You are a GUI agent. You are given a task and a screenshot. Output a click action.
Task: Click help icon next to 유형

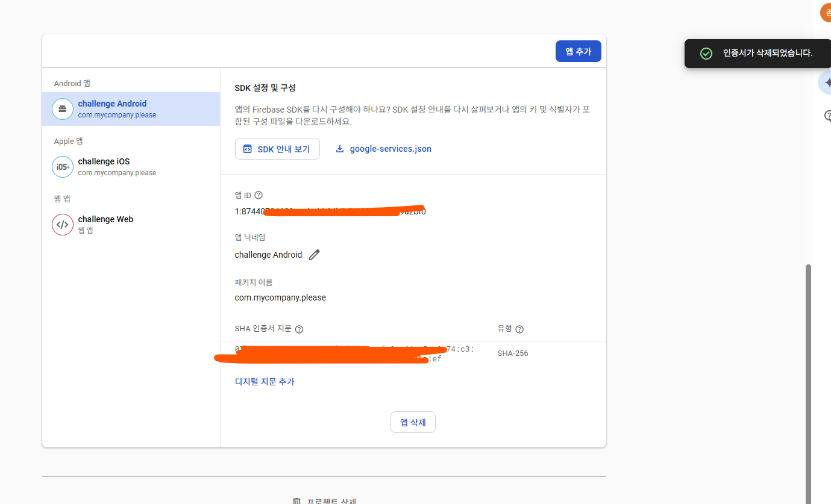519,329
